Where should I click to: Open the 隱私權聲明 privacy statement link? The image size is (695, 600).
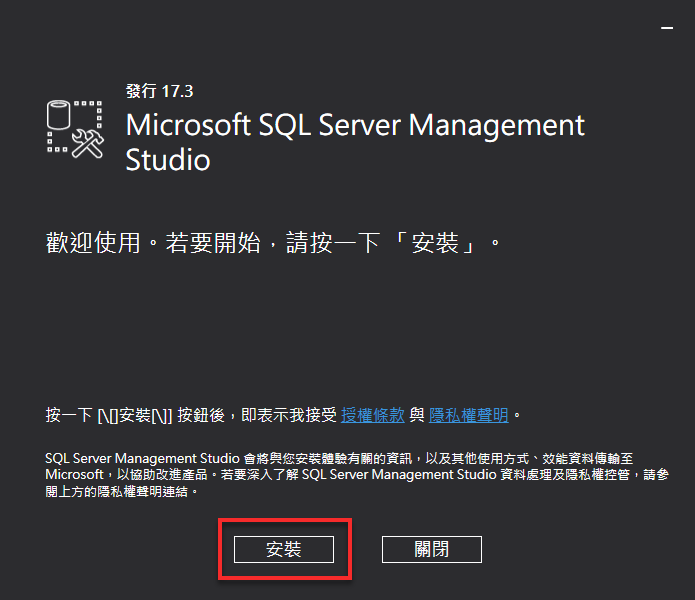[469, 415]
